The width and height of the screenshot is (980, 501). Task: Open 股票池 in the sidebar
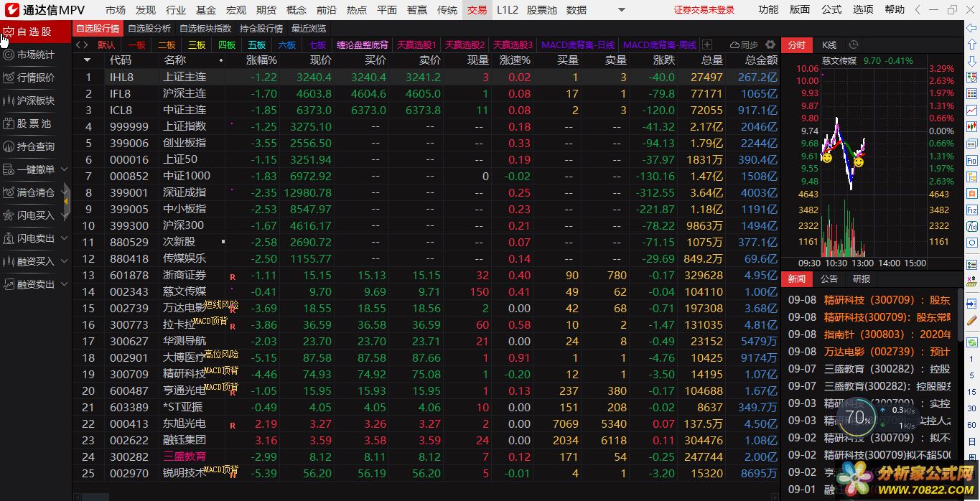pos(35,123)
